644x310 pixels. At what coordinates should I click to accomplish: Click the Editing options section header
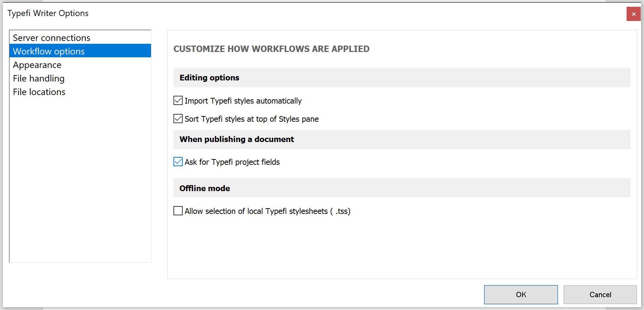(x=402, y=78)
